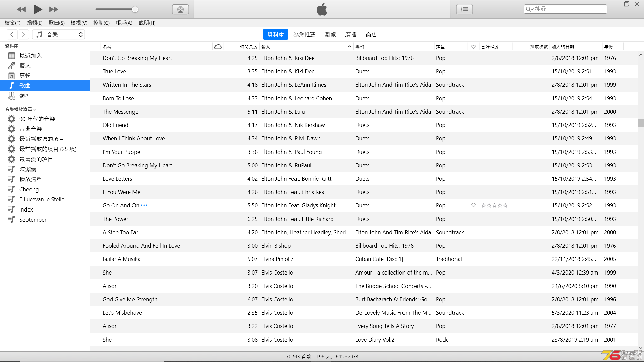The image size is (644, 362).
Task: Select the song God Give Me Strength
Action: coord(364,299)
